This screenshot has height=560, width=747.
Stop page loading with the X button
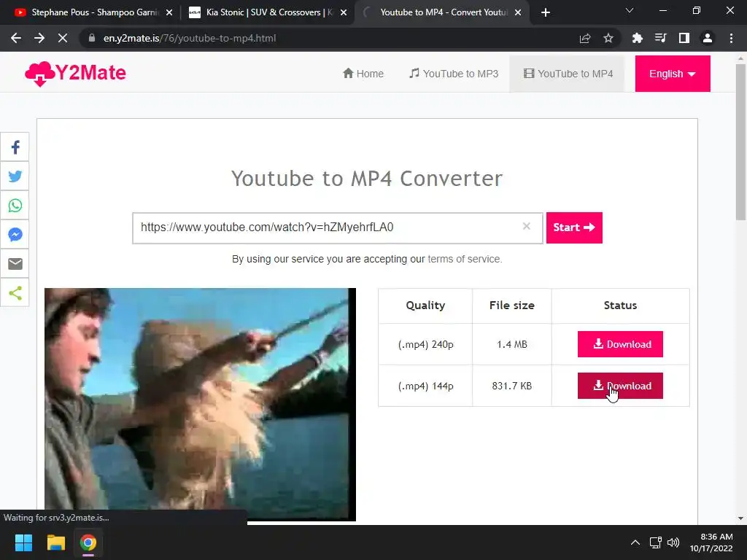[x=63, y=38]
